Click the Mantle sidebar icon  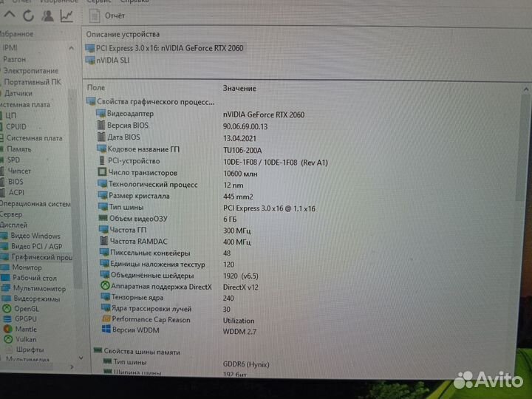(x=7, y=329)
